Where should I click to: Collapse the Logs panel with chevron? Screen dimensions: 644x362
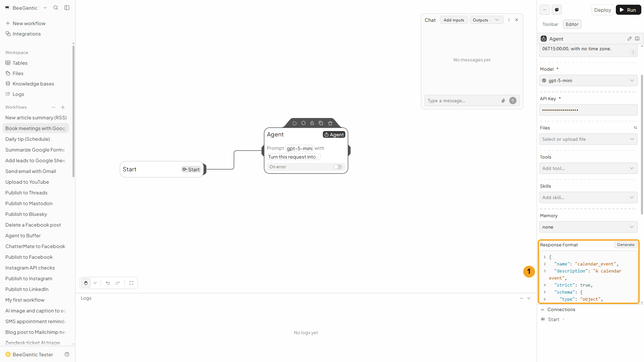(x=529, y=298)
